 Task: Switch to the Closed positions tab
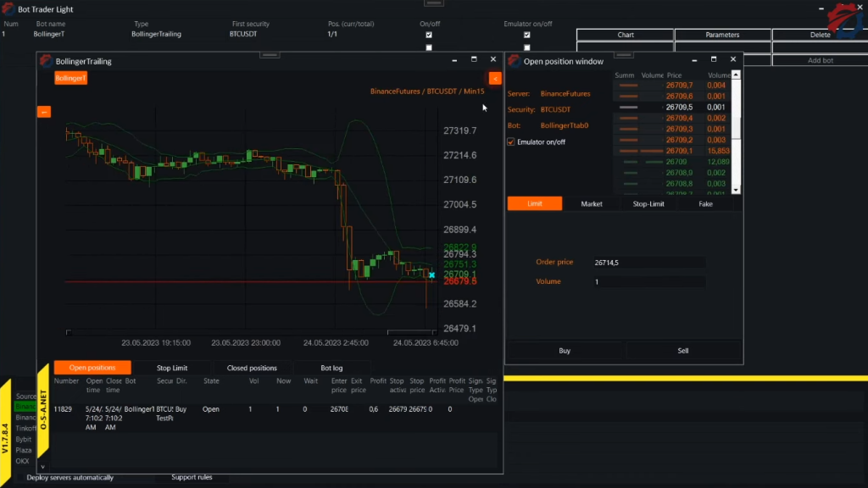point(251,368)
